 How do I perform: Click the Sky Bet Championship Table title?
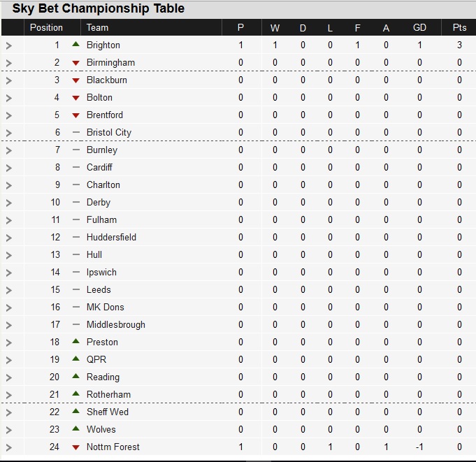point(99,8)
